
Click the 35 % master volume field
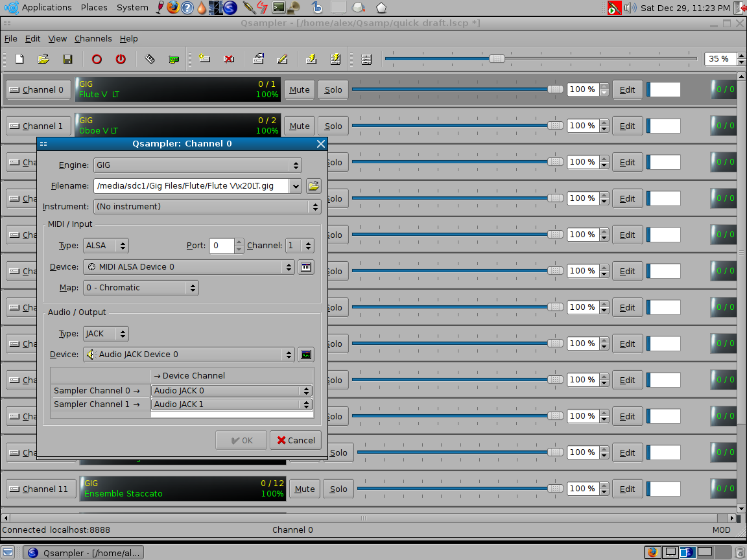tap(721, 58)
